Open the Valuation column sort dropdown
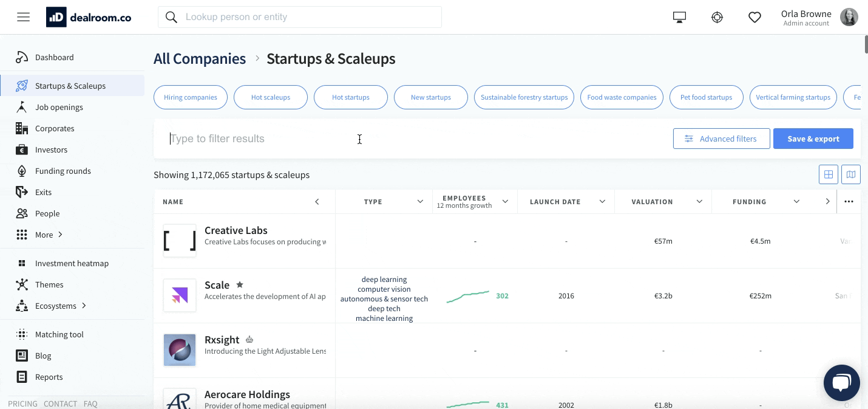The width and height of the screenshot is (868, 409). (x=699, y=202)
